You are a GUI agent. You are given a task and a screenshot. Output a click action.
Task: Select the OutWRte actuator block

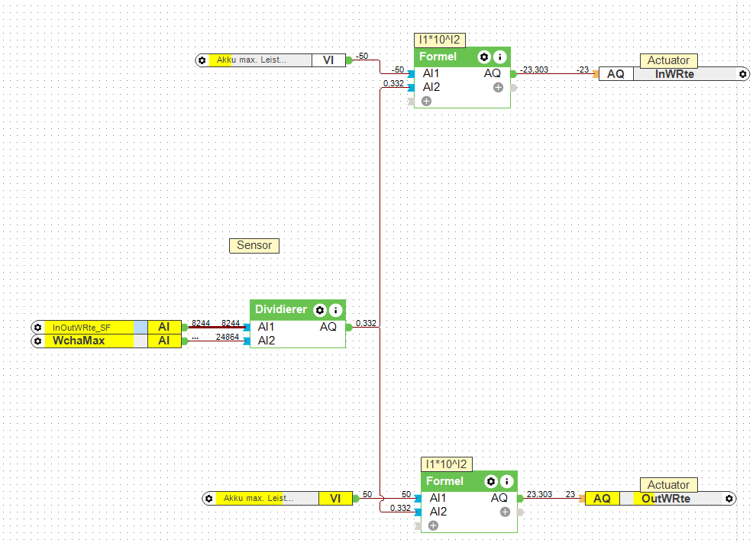660,499
